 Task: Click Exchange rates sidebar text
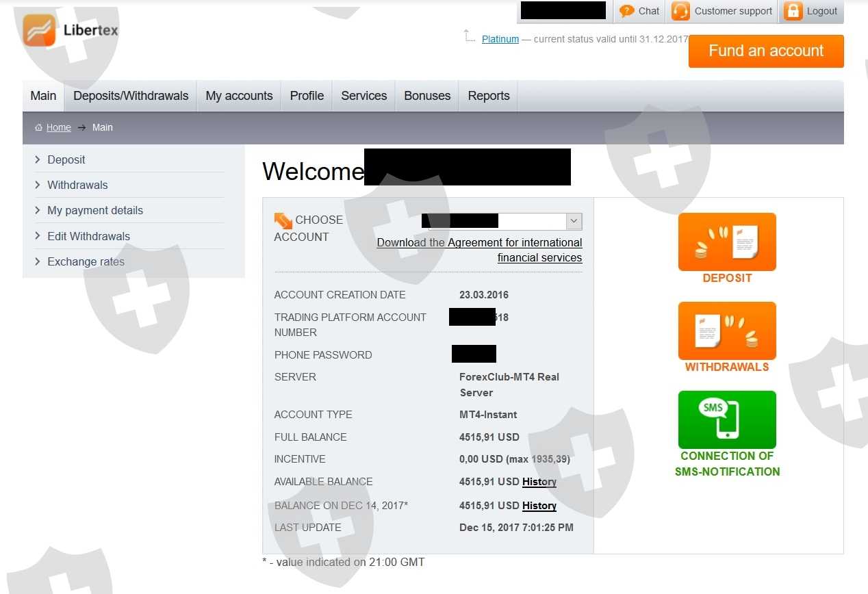(86, 261)
